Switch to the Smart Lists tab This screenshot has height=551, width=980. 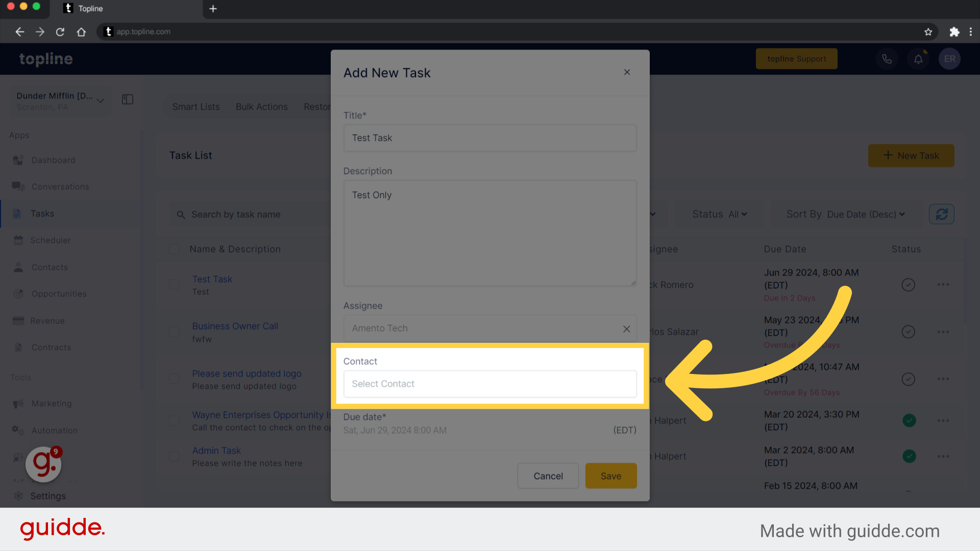pyautogui.click(x=196, y=107)
